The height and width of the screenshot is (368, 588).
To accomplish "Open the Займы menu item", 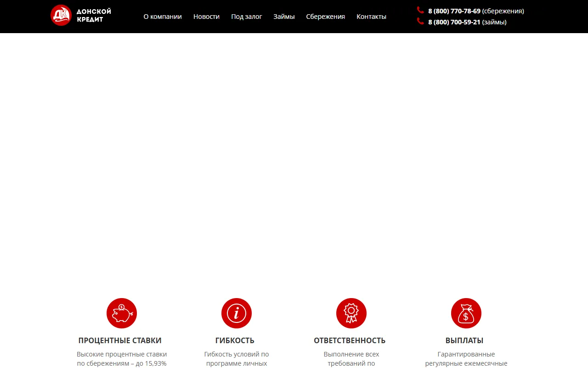I will [284, 17].
